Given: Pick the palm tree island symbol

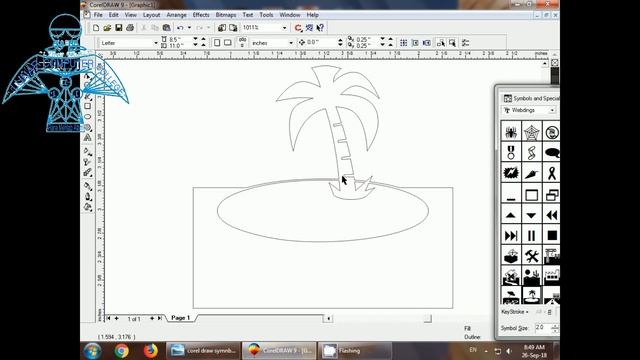Looking at the screenshot, I should coord(531,295).
